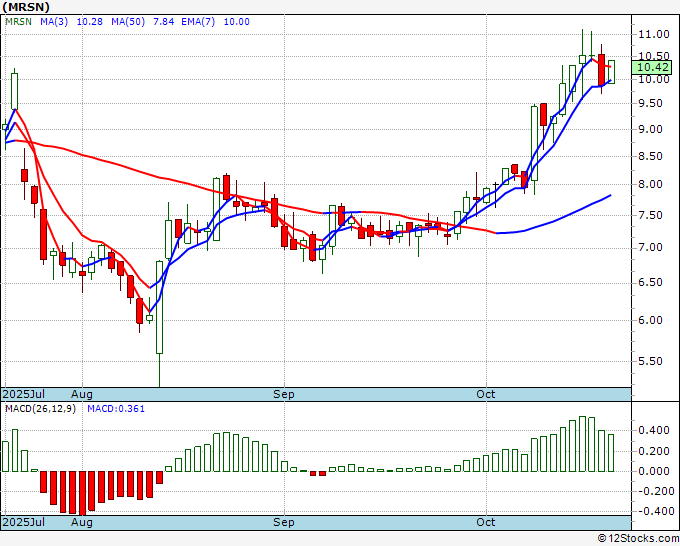This screenshot has width=680, height=546.
Task: Click the current price tag 10.42
Action: point(652,67)
